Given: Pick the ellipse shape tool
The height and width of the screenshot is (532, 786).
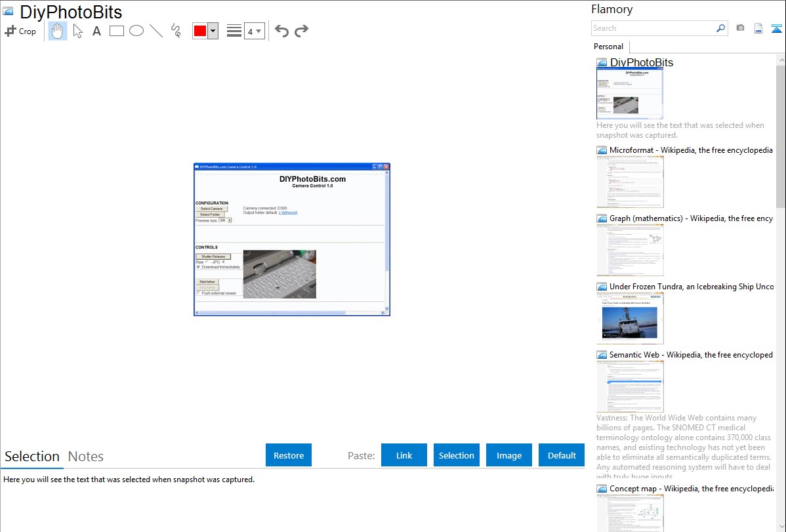Looking at the screenshot, I should coord(136,31).
